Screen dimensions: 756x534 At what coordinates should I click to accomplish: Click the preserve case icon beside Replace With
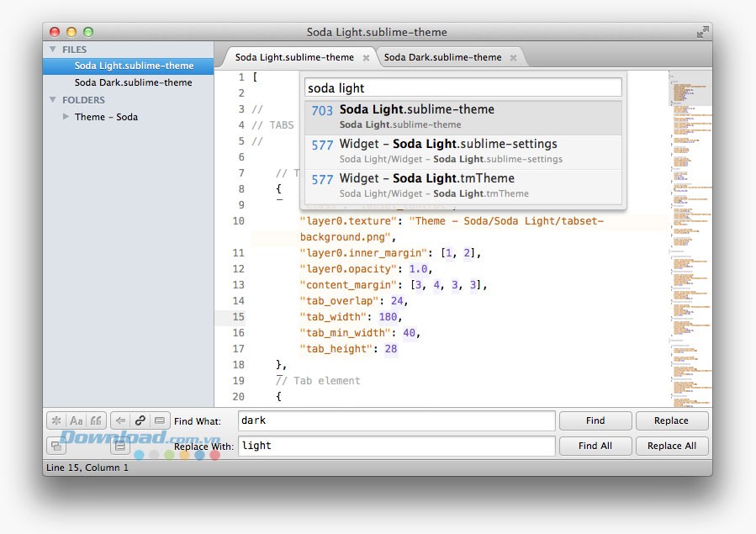pos(56,446)
